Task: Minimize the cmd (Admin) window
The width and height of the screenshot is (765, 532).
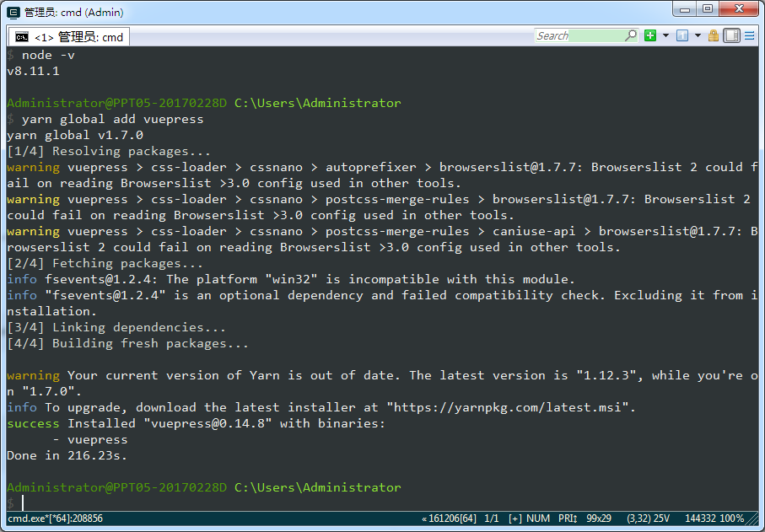Action: 685,8
